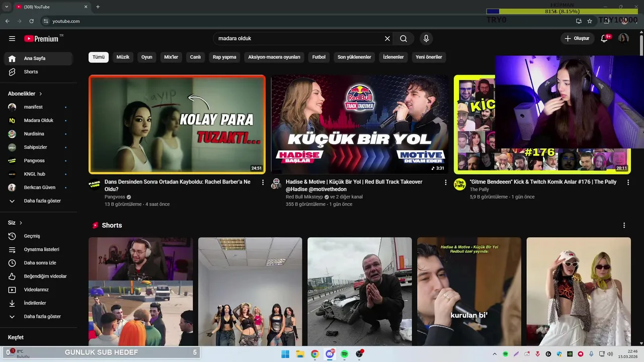Open the Pangvoss channel avatar beside video title
644x362 pixels.
point(95,184)
